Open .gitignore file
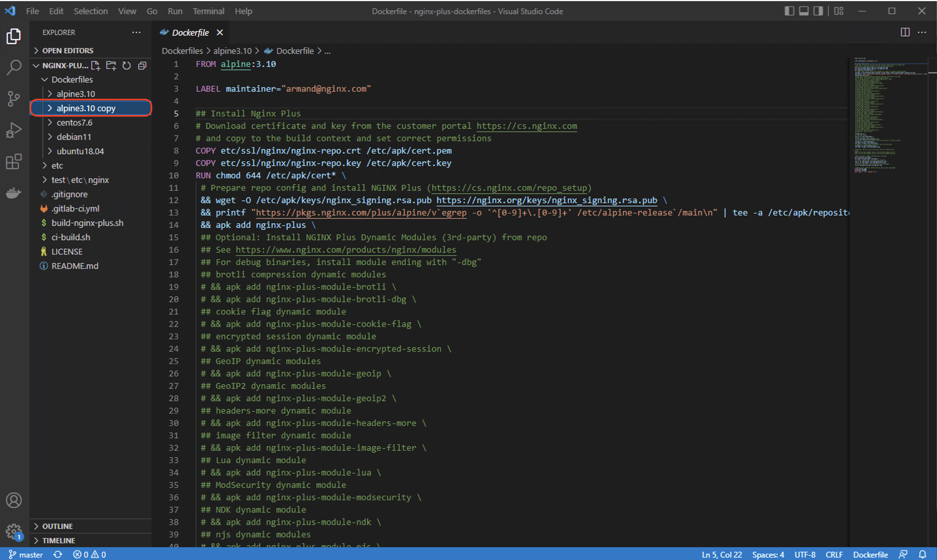937x560 pixels. pos(91,194)
